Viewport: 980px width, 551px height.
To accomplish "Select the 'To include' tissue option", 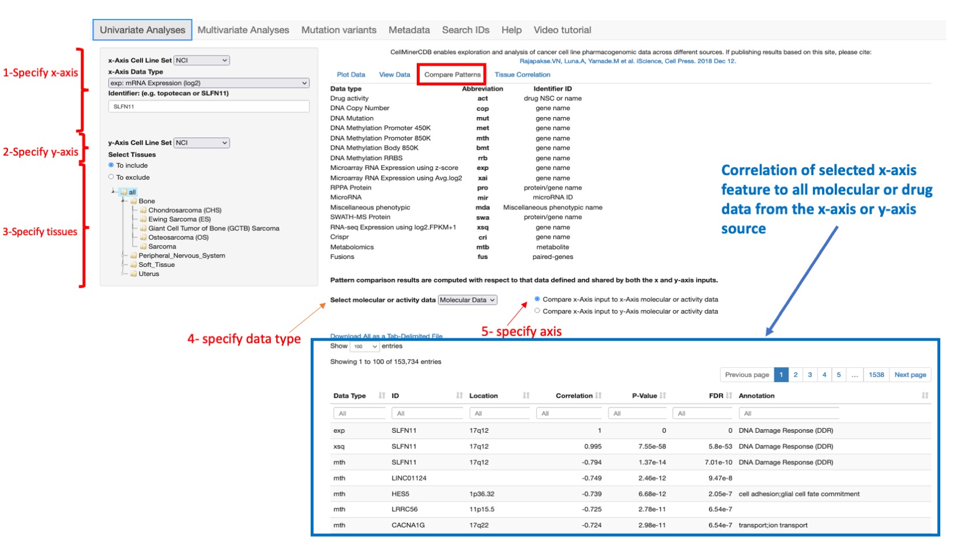I will coord(111,165).
